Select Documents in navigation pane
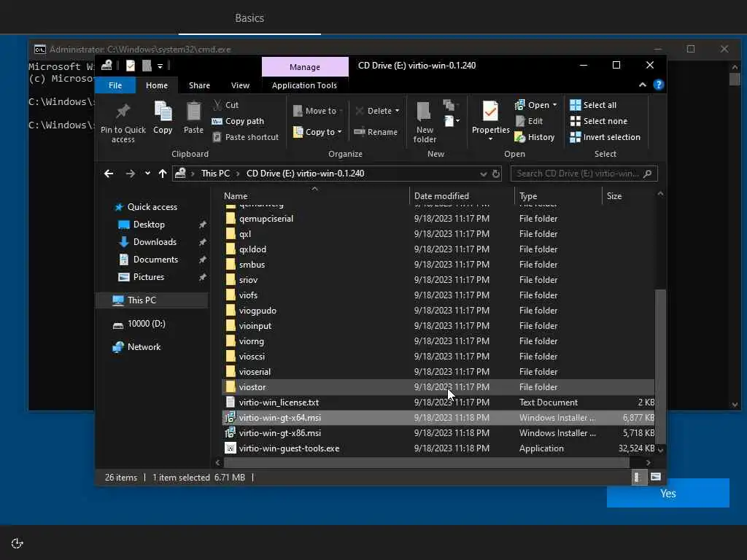This screenshot has height=560, width=747. tap(155, 260)
